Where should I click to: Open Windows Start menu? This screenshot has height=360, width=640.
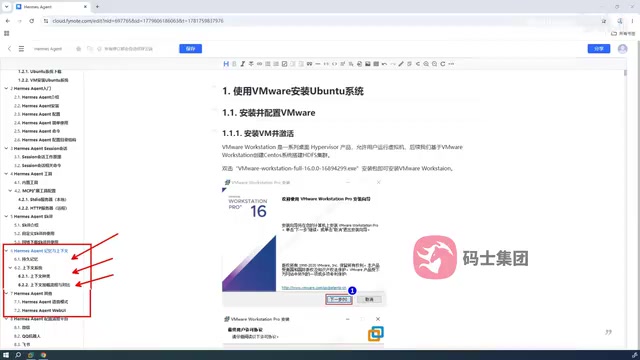coord(6,355)
